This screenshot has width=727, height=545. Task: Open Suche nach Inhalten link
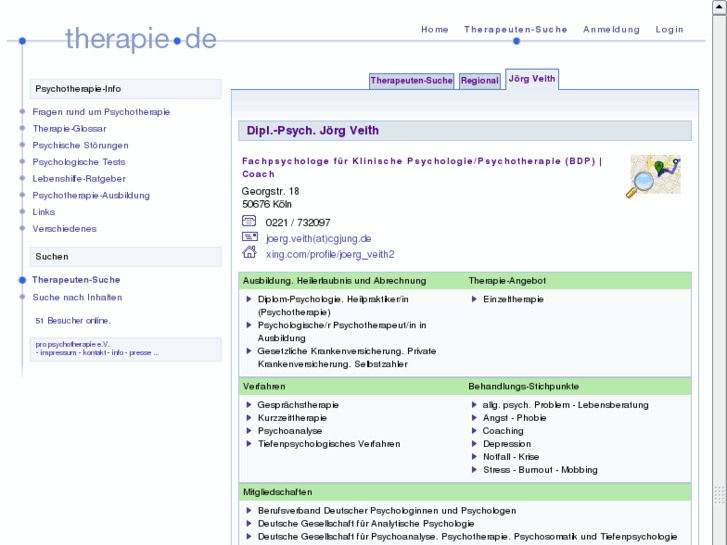[x=77, y=297]
